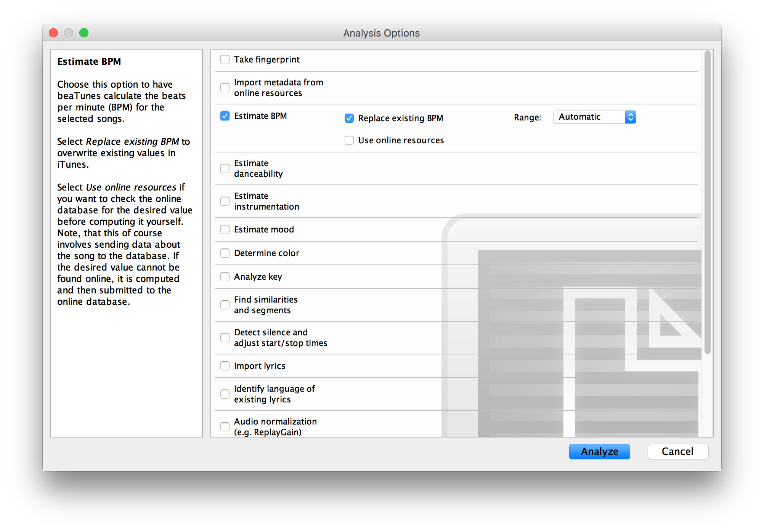Enable Audio normalization ReplayGain
This screenshot has height=532, width=764.
coord(225,427)
